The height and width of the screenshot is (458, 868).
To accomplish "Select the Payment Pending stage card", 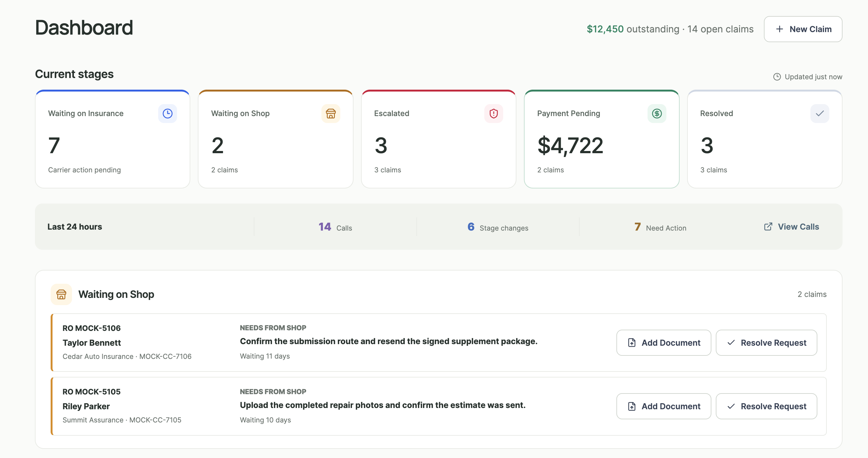I will pos(601,139).
